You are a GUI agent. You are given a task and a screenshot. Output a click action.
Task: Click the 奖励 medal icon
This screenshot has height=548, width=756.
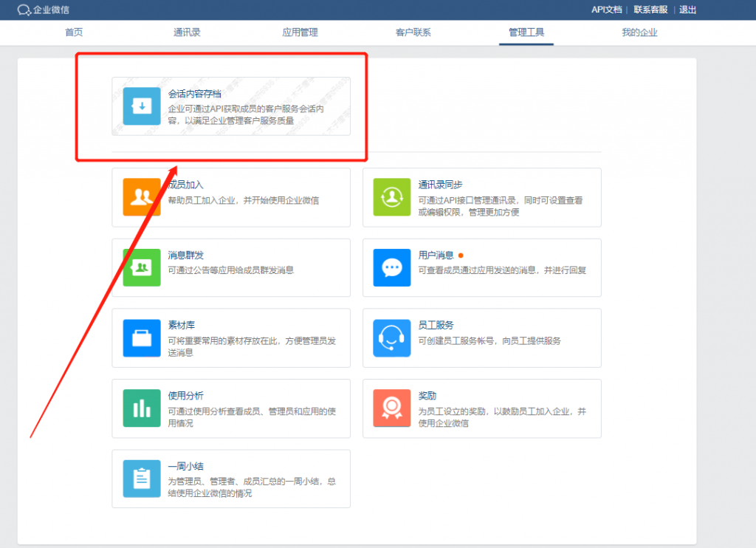(x=392, y=408)
